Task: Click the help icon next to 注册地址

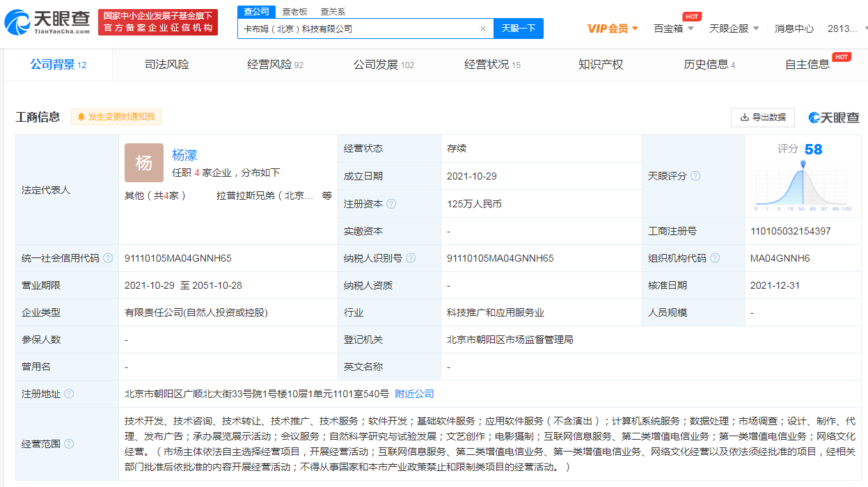Action: pos(69,394)
